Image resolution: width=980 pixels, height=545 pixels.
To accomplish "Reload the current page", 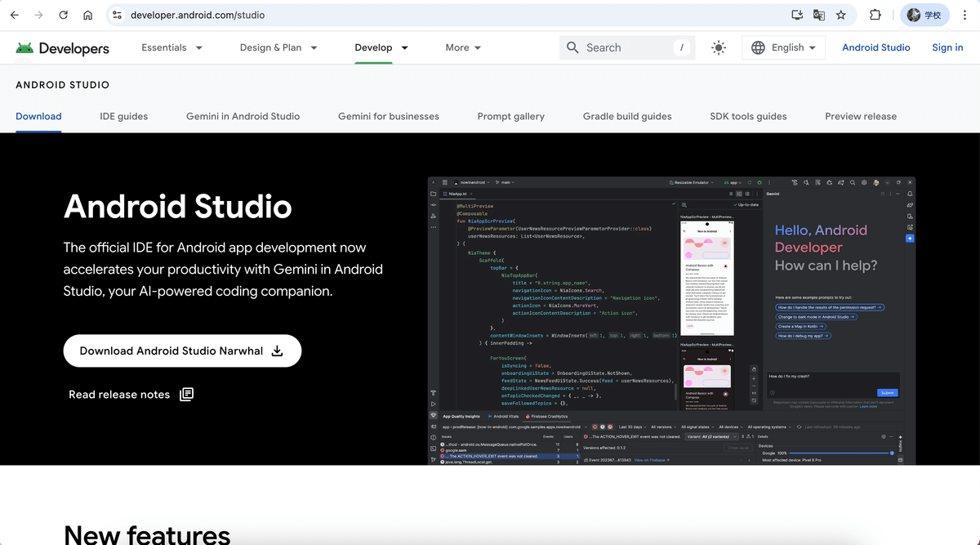I will [x=63, y=14].
